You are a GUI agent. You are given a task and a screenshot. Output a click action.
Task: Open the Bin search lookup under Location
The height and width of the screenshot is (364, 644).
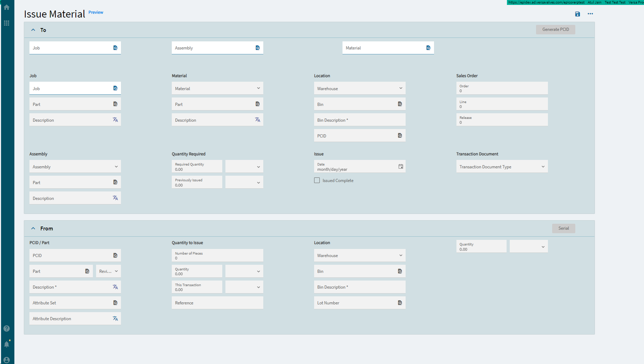[x=400, y=104]
